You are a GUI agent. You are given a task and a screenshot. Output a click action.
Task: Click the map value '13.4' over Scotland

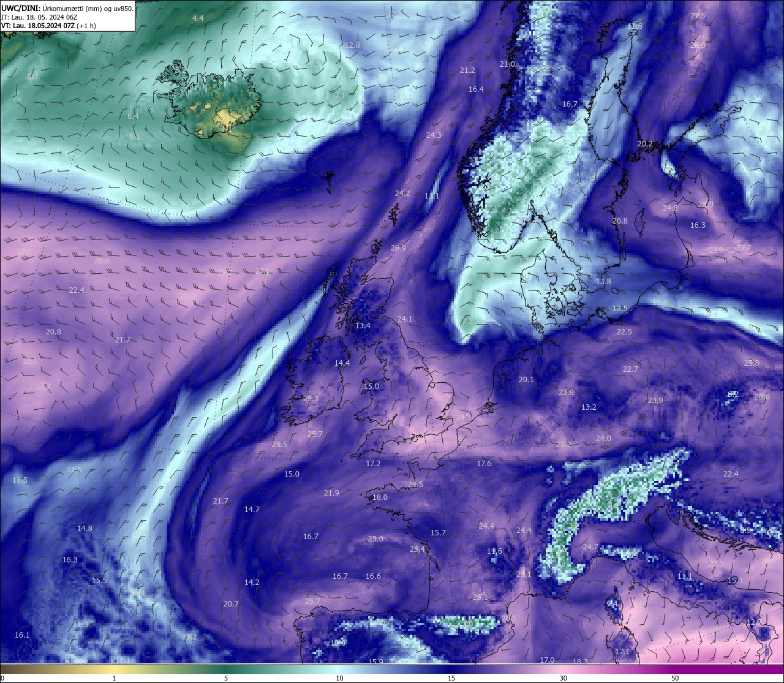click(363, 326)
